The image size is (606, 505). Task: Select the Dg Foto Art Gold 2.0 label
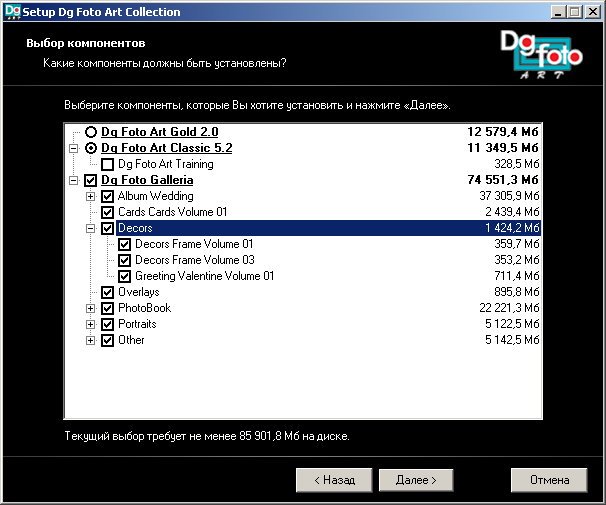[x=160, y=132]
